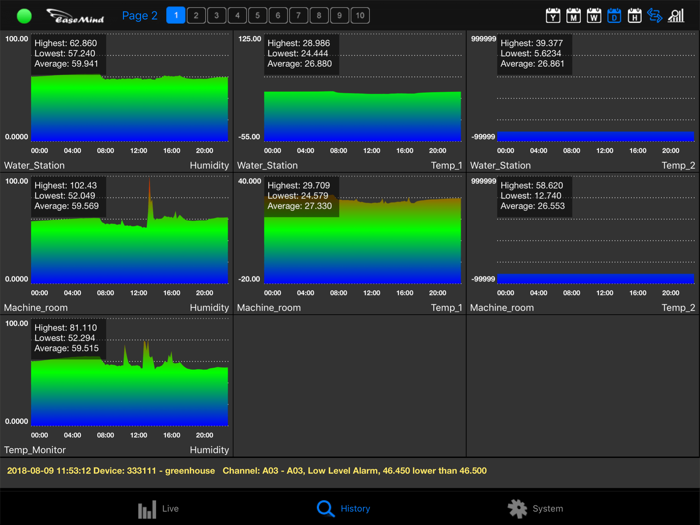Go to page 9
The height and width of the screenshot is (525, 700).
point(339,16)
